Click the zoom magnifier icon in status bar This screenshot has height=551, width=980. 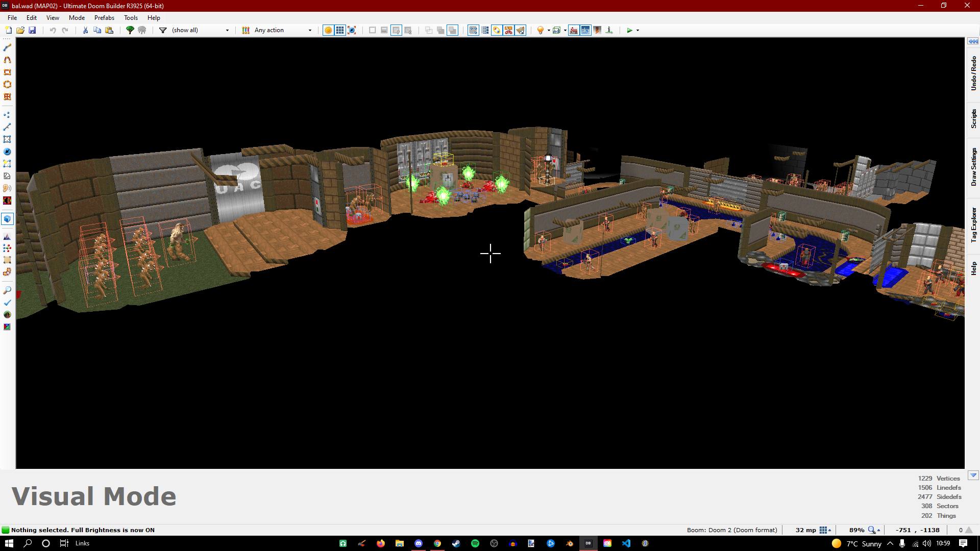872,530
